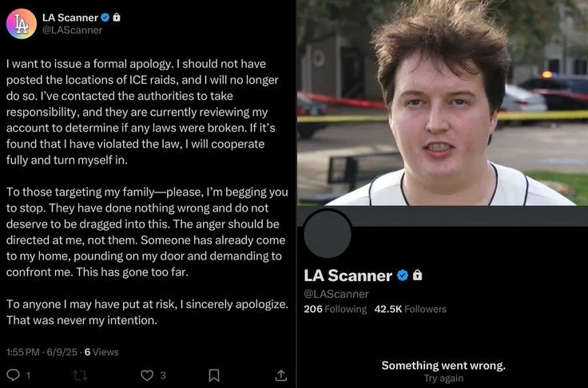The height and width of the screenshot is (388, 588).
Task: Click the LA logo avatar beside the tweet
Action: [x=21, y=23]
